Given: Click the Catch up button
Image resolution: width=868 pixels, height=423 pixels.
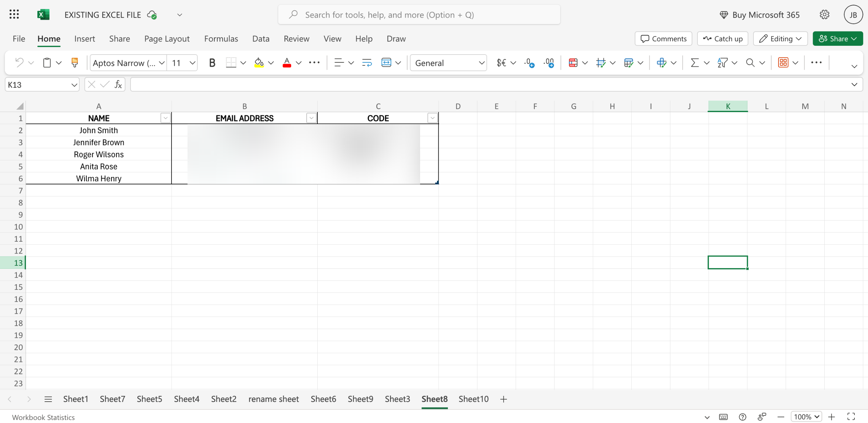Looking at the screenshot, I should click(x=723, y=39).
